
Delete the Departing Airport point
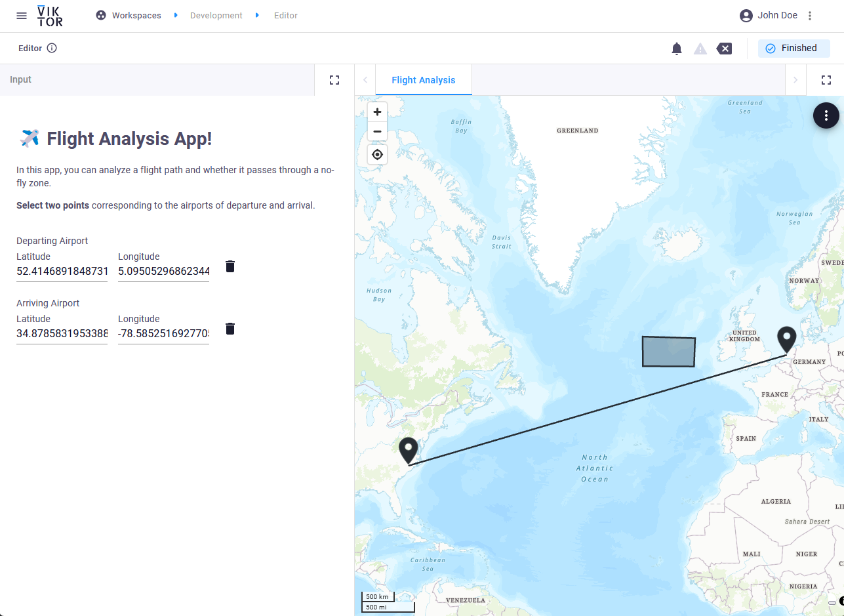[x=230, y=266]
